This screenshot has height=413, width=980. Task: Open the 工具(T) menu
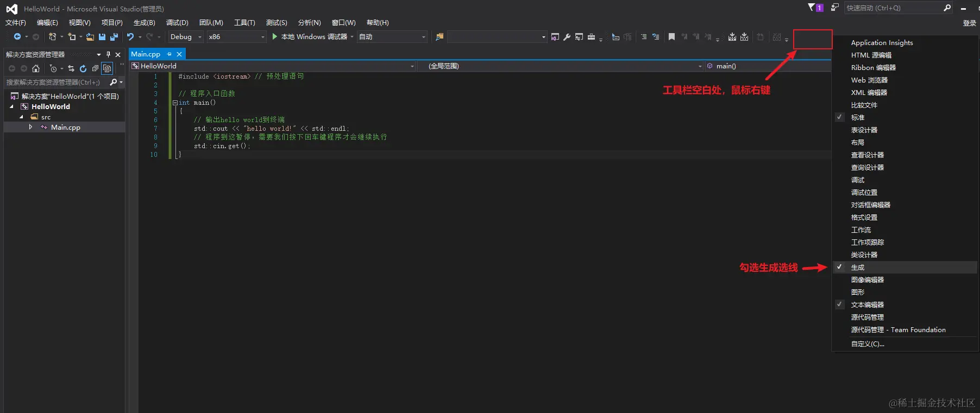click(x=244, y=22)
